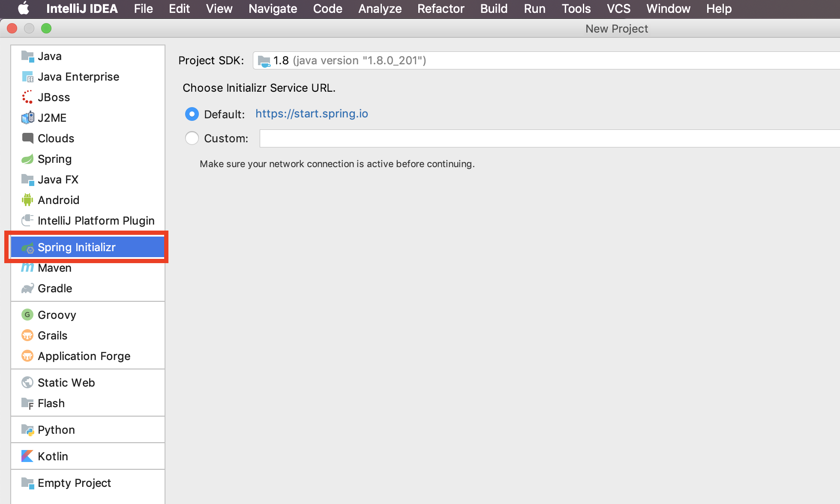Image resolution: width=840 pixels, height=504 pixels.
Task: Select the Maven 'm' icon
Action: tap(27, 268)
